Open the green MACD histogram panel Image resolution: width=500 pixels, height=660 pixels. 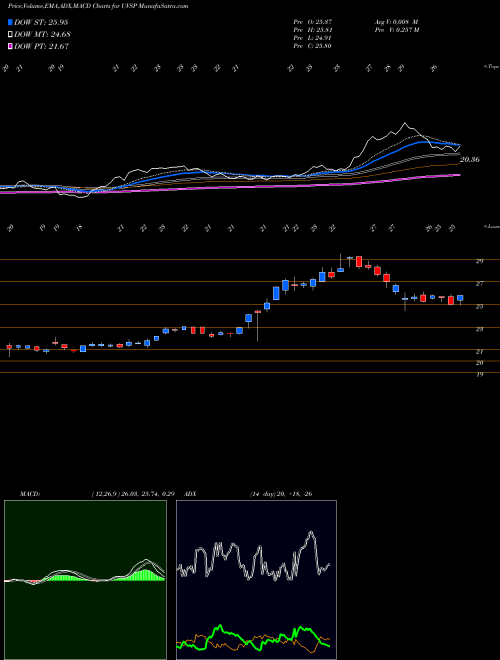pos(85,580)
